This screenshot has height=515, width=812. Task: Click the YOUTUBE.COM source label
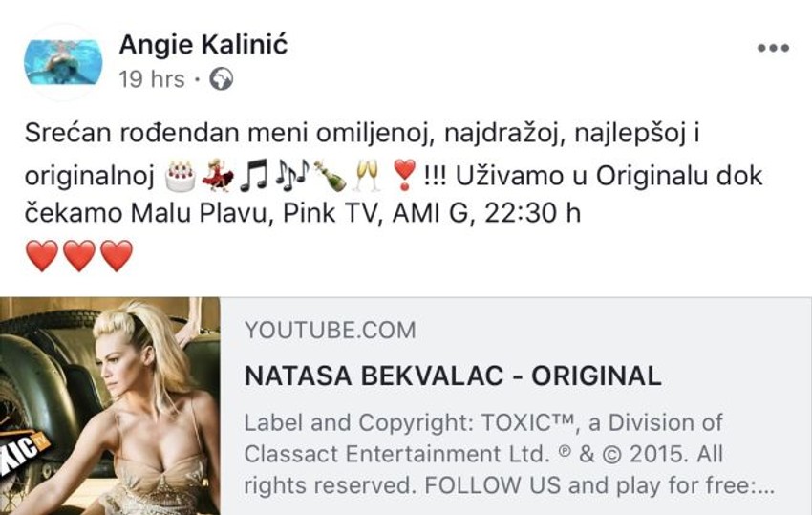point(330,330)
